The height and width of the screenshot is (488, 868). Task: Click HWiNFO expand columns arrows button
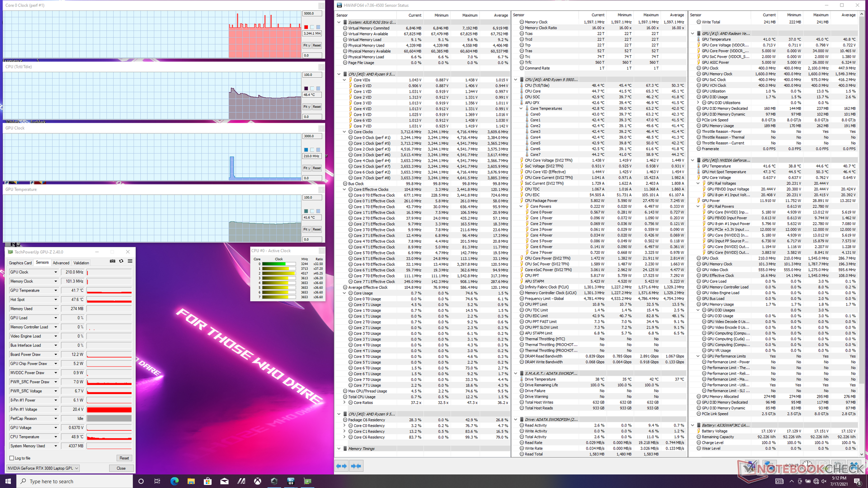click(x=341, y=466)
